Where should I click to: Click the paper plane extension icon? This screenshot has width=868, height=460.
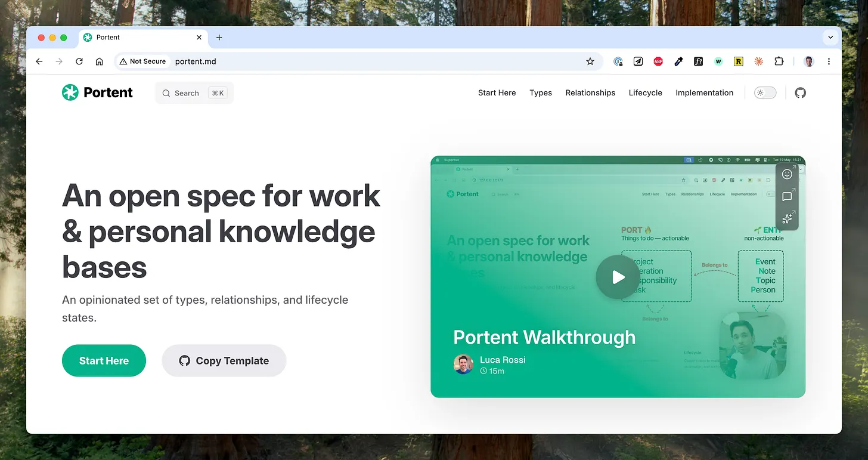pos(638,61)
